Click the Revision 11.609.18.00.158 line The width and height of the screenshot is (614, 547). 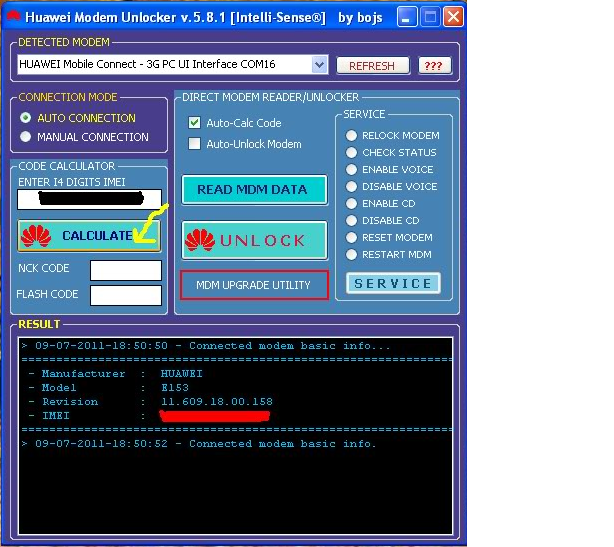151,402
